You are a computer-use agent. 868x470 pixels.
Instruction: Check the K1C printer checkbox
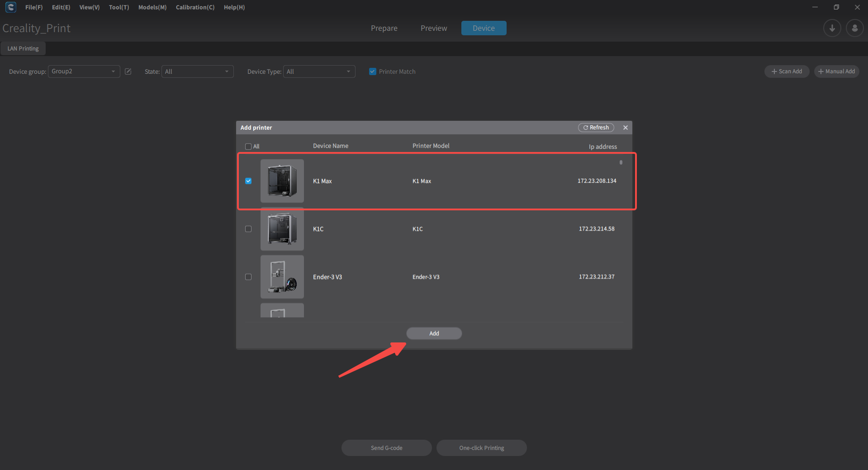248,229
